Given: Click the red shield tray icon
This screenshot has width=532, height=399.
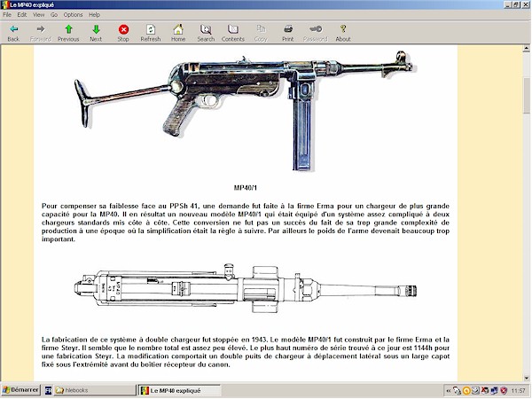Looking at the screenshot, I should coord(504,391).
